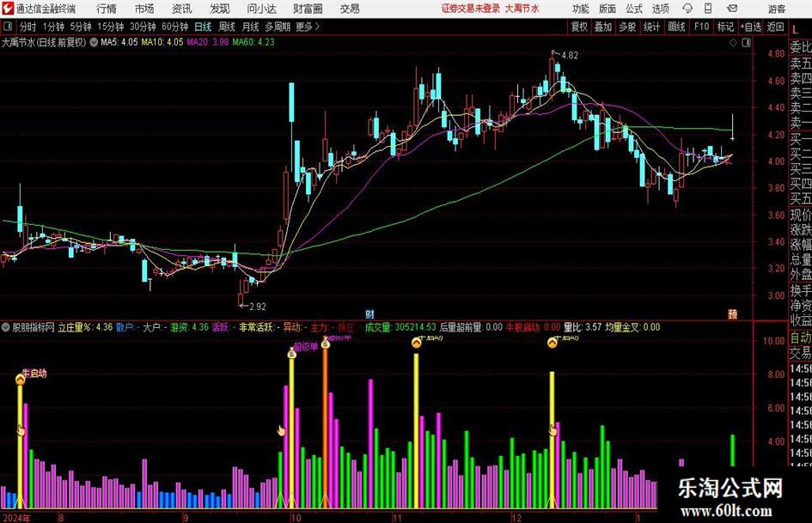Click the 叠加 overlay button

pyautogui.click(x=603, y=27)
